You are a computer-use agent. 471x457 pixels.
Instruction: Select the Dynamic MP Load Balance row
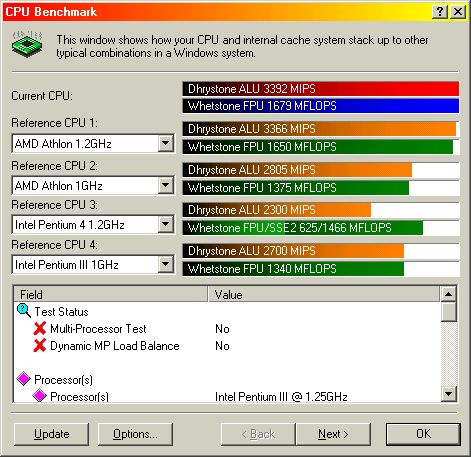[x=227, y=346]
